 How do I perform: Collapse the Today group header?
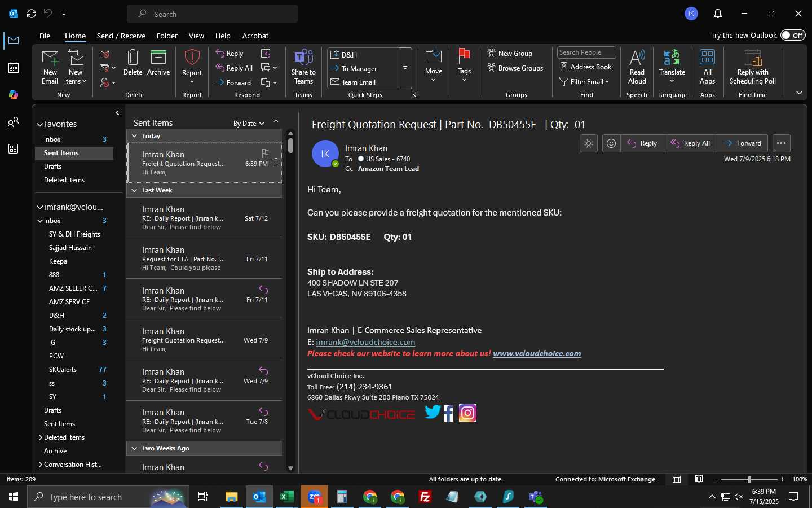pyautogui.click(x=134, y=136)
